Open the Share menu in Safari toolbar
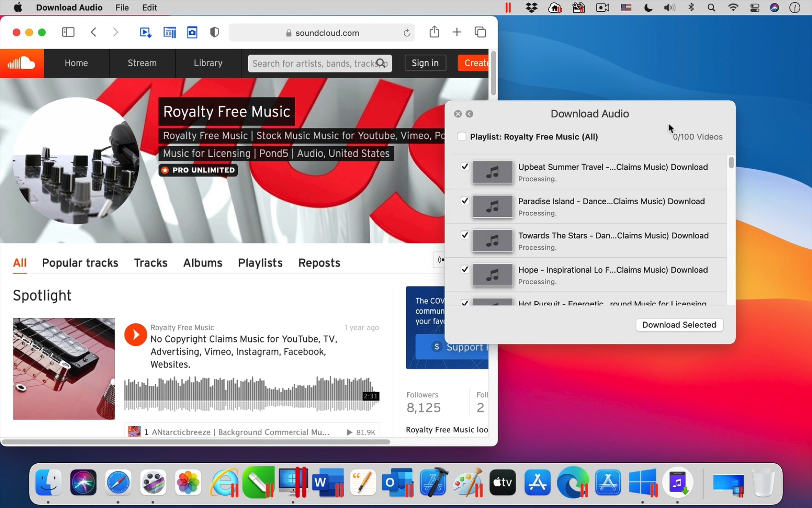This screenshot has width=812, height=508. coord(434,32)
